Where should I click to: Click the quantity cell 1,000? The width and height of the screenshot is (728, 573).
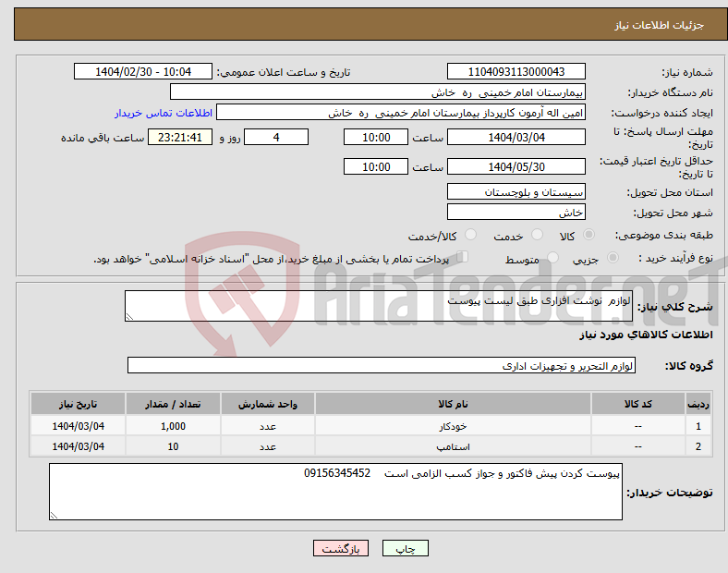click(x=173, y=426)
